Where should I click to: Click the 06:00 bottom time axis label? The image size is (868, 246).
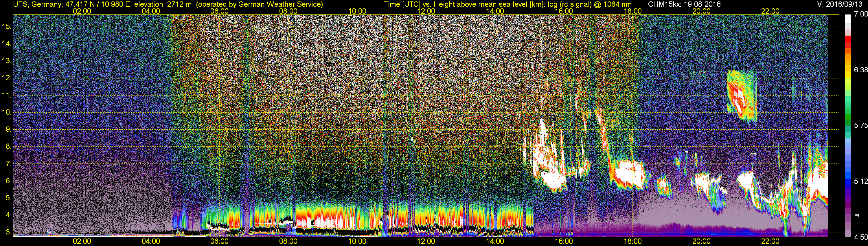tap(219, 241)
